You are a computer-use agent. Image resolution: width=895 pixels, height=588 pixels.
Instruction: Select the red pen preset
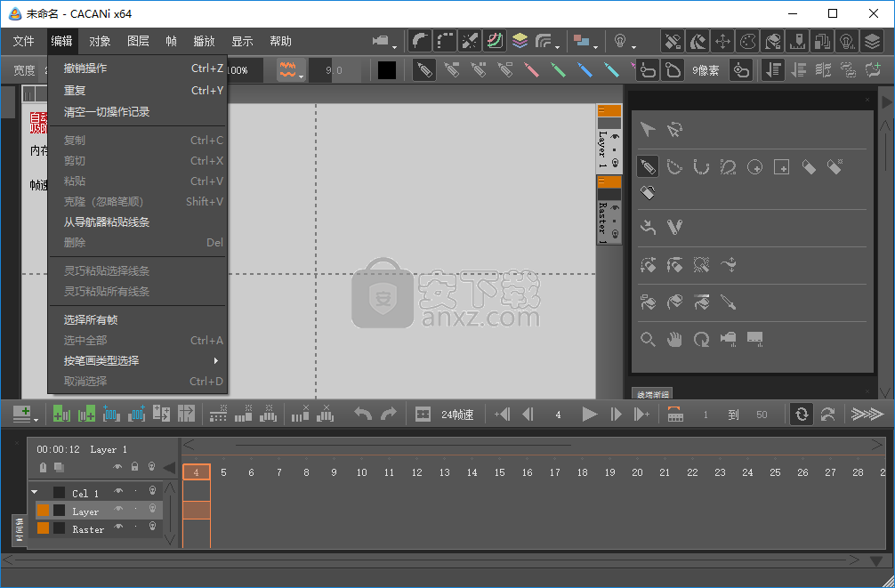532,70
